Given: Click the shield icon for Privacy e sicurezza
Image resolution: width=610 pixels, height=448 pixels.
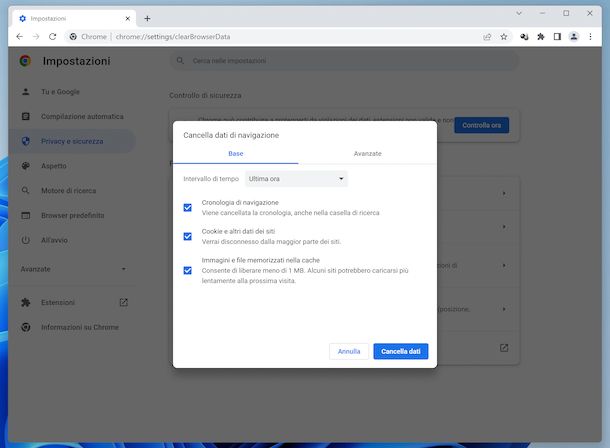Looking at the screenshot, I should click(26, 141).
